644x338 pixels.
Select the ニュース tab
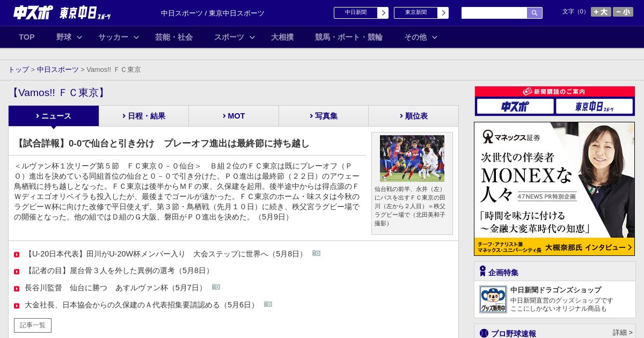[x=54, y=116]
